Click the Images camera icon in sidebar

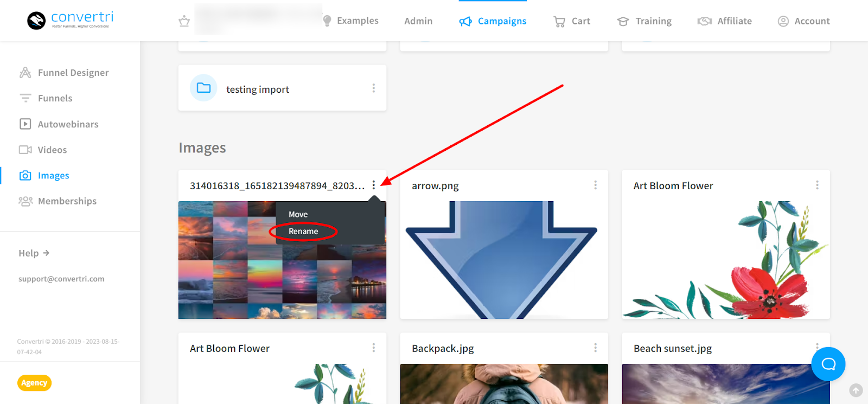tap(25, 175)
